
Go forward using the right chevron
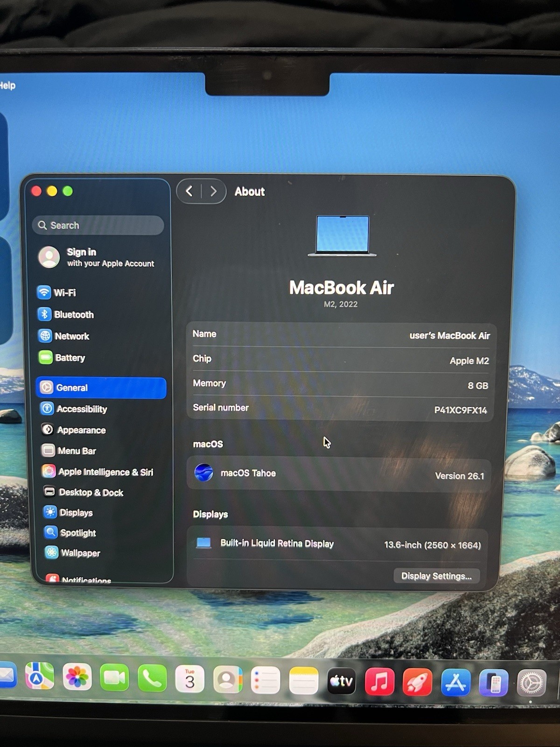213,191
